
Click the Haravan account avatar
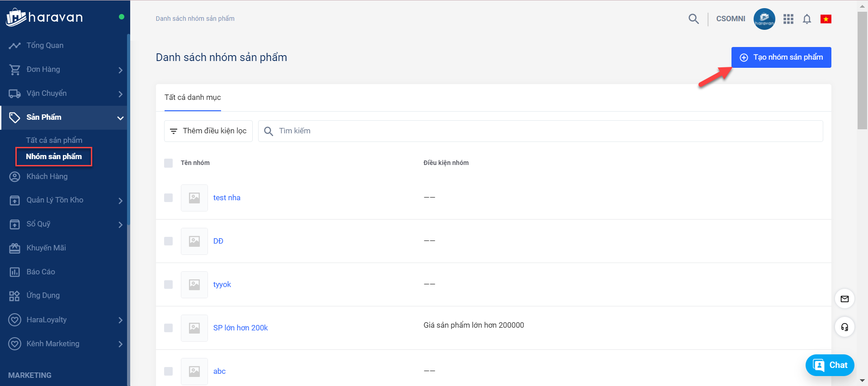coord(764,19)
